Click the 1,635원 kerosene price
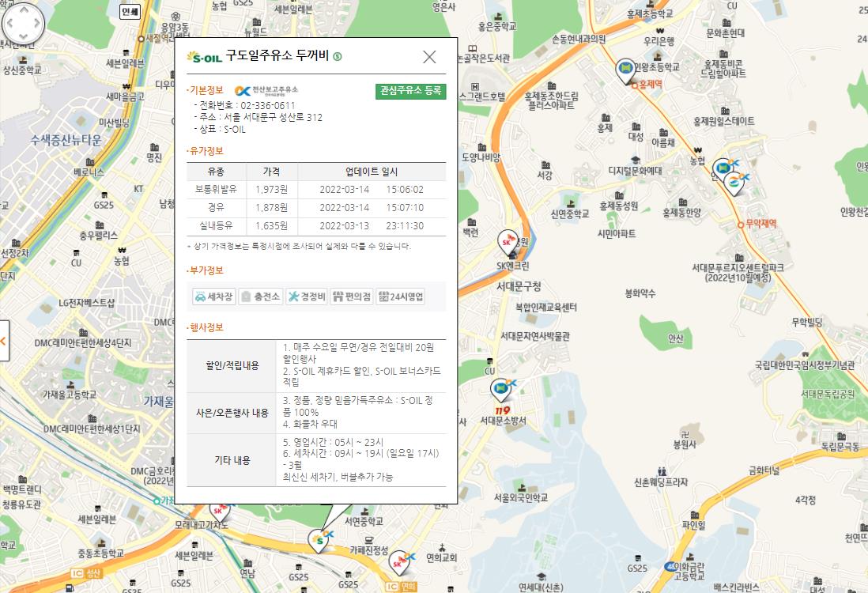The height and width of the screenshot is (593, 868). [271, 225]
